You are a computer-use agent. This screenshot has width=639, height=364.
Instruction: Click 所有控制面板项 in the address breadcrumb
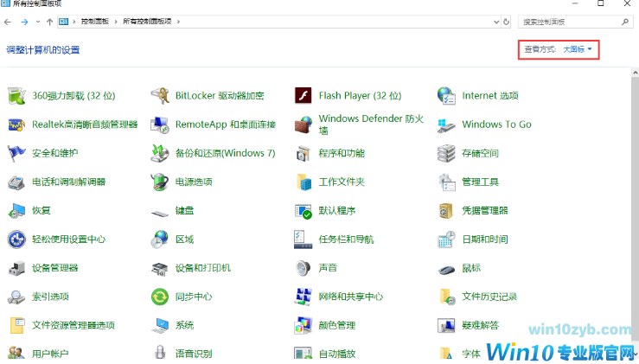147,22
